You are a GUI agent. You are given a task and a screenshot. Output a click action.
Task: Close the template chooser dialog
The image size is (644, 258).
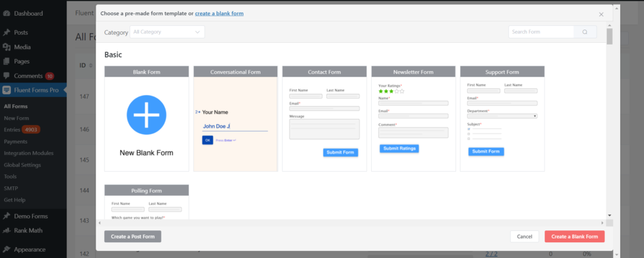click(601, 13)
